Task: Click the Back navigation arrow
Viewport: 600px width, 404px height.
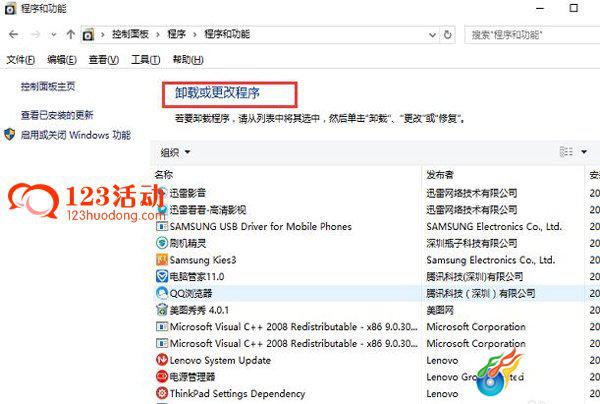Action: coord(13,34)
